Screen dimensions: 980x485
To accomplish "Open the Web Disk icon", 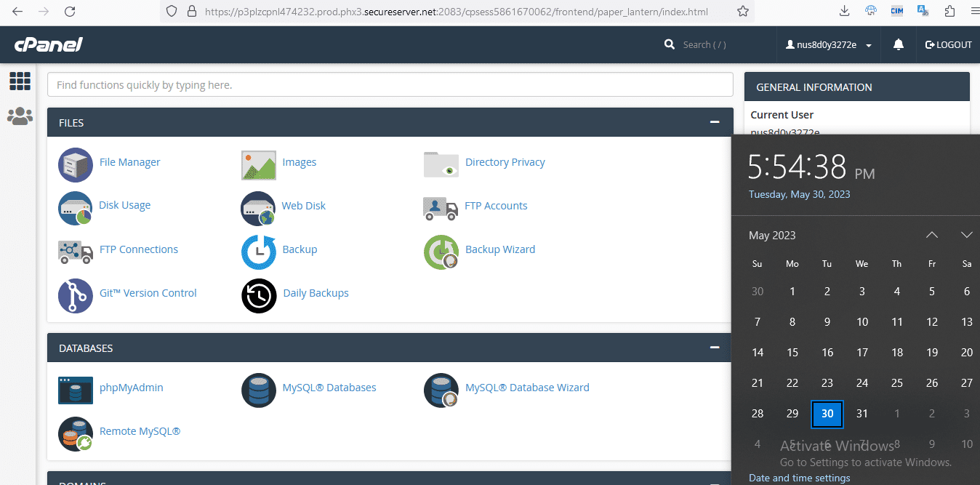I will (x=259, y=208).
